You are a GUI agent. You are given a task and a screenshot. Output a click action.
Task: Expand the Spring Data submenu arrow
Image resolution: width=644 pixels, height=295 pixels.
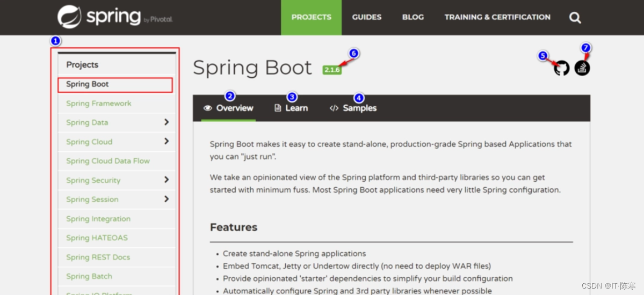[x=167, y=122]
